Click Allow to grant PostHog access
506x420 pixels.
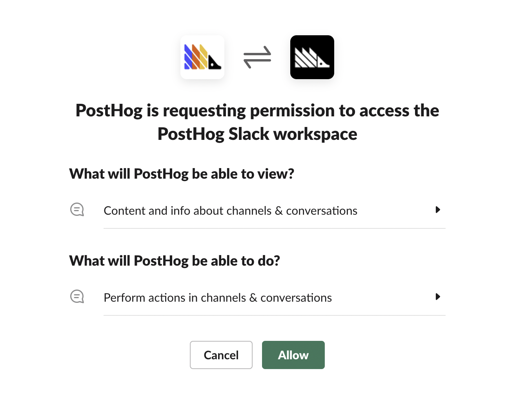(293, 355)
